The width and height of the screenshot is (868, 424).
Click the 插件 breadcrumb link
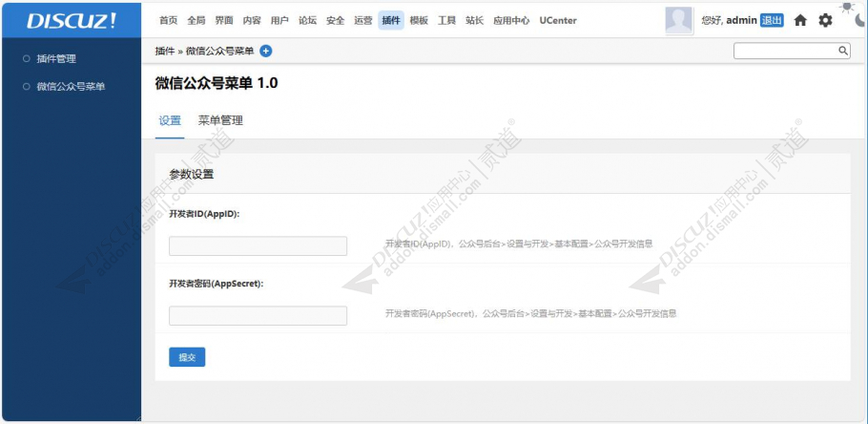coord(165,51)
